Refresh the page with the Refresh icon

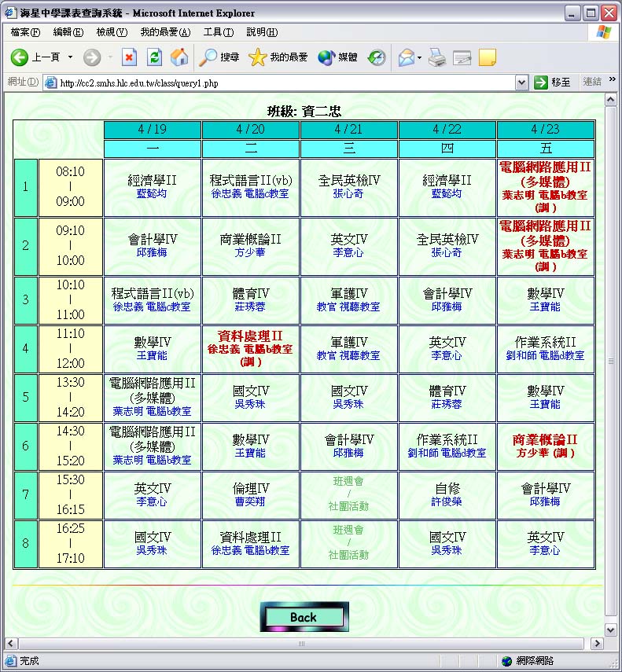(x=154, y=57)
